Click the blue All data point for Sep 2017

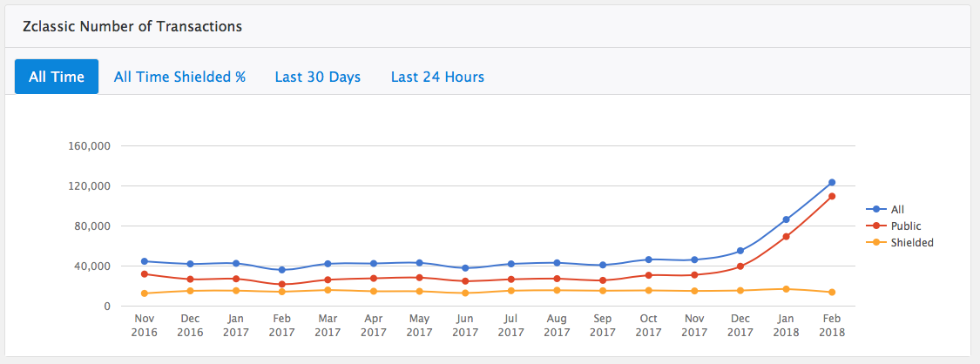point(603,265)
